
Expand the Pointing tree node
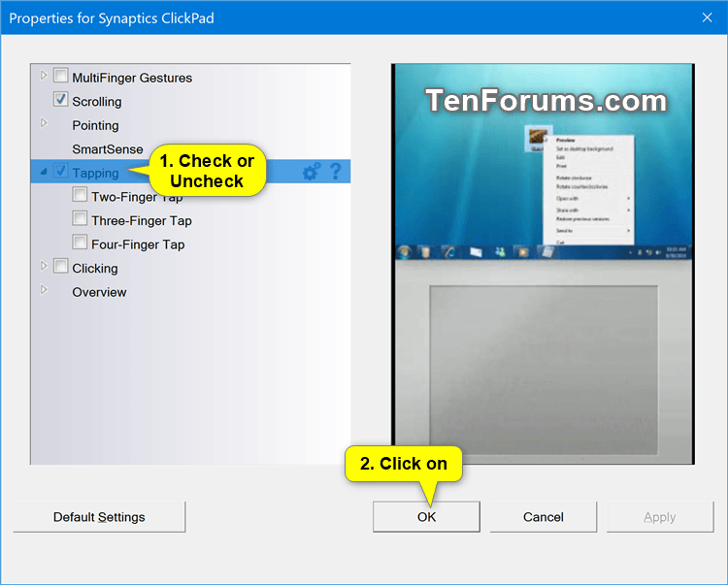(44, 123)
